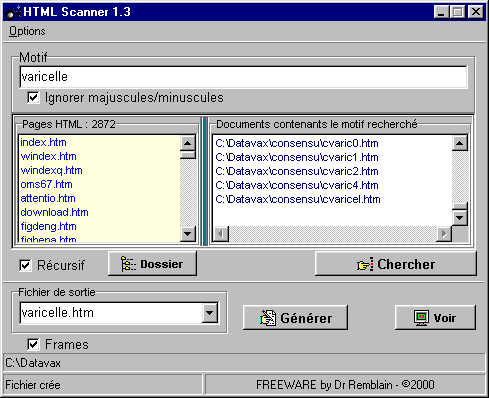
Task: Click the Générer button
Action: click(295, 318)
